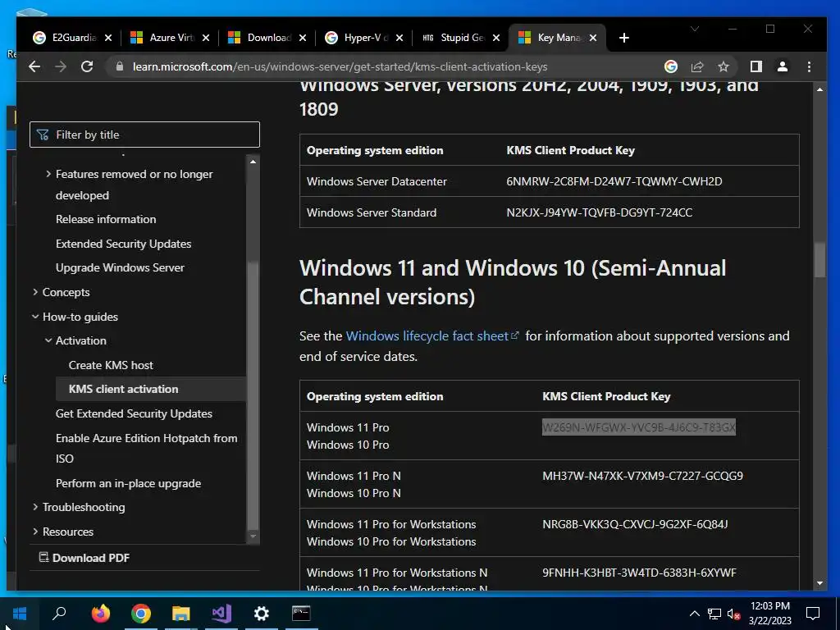
Task: Open Command Prompt from taskbar
Action: (301, 614)
